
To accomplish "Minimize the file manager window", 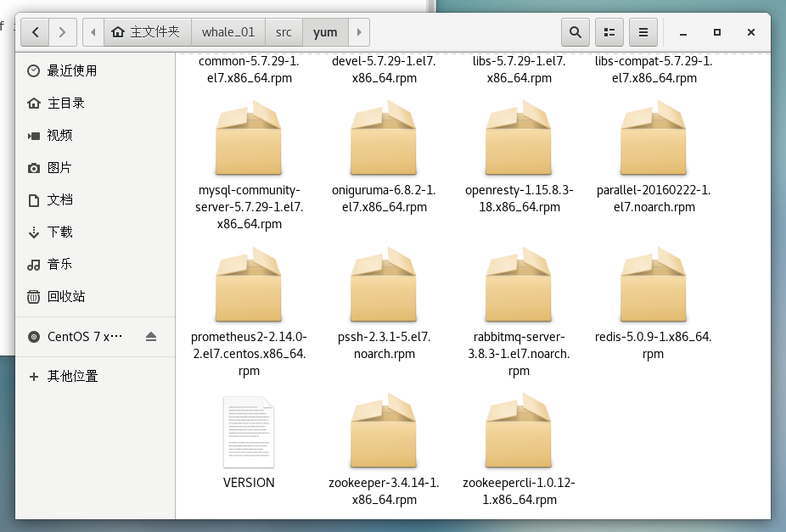I will tap(682, 32).
